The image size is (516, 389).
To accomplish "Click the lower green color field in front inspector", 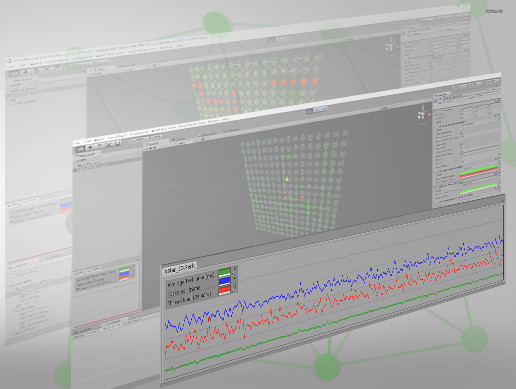I will [479, 188].
